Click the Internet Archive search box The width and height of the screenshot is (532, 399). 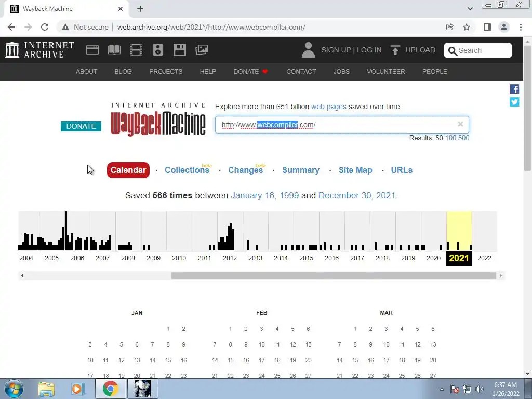tap(478, 50)
